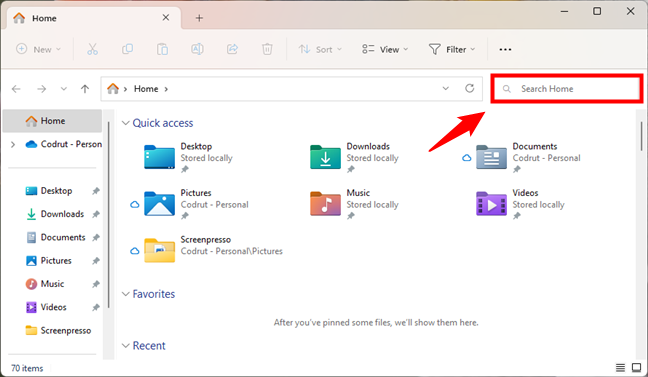Click the Share icon in toolbar
The image size is (648, 377).
tap(232, 49)
